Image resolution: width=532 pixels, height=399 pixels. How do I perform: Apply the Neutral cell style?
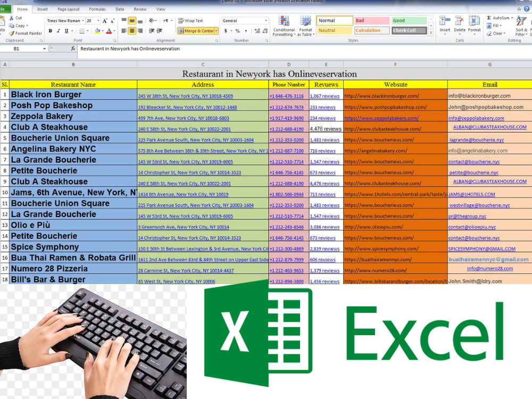point(335,30)
